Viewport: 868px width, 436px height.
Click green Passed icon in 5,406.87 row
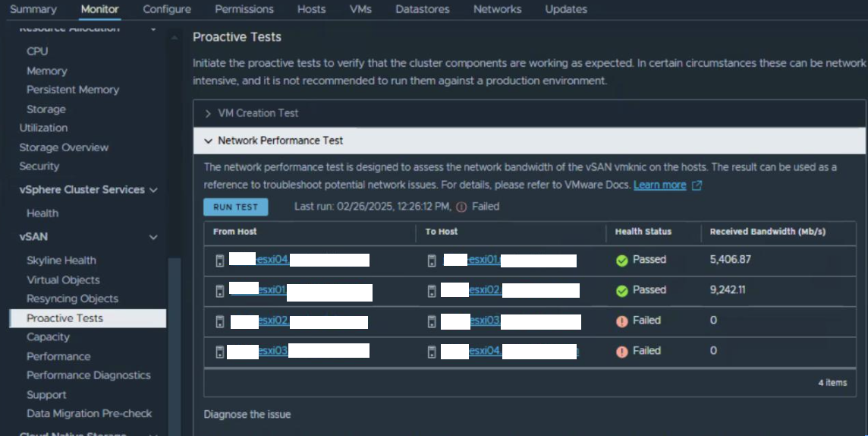tap(621, 261)
